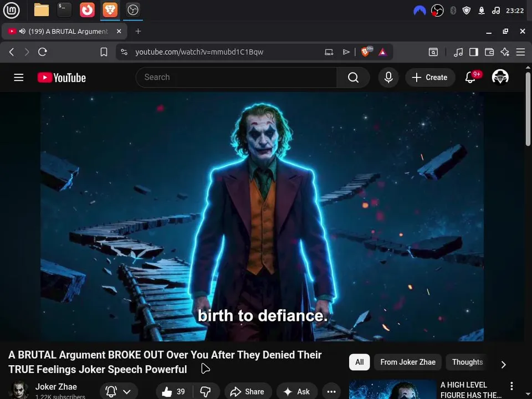Click the share arrow in address bar
The image size is (532, 399).
coord(346,52)
